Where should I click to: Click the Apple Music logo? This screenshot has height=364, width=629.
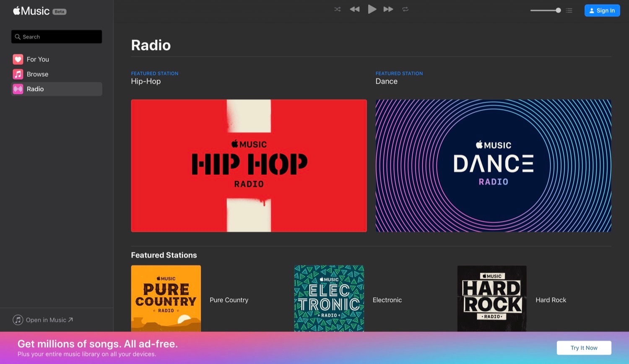pos(31,11)
